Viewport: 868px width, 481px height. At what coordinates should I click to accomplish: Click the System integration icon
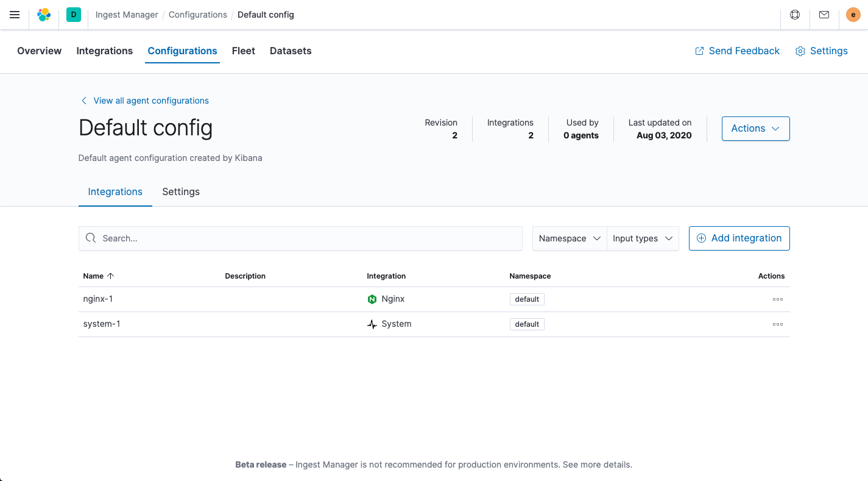click(372, 324)
